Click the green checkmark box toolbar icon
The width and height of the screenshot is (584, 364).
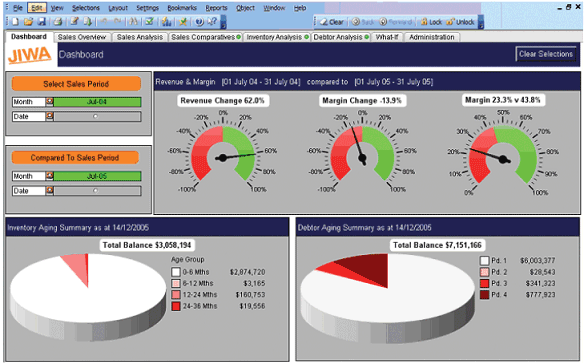click(x=149, y=22)
